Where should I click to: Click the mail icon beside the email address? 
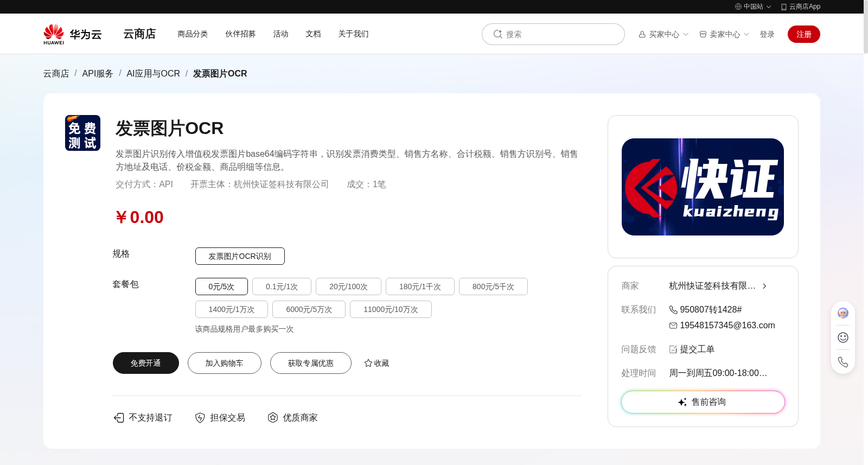[x=673, y=326]
